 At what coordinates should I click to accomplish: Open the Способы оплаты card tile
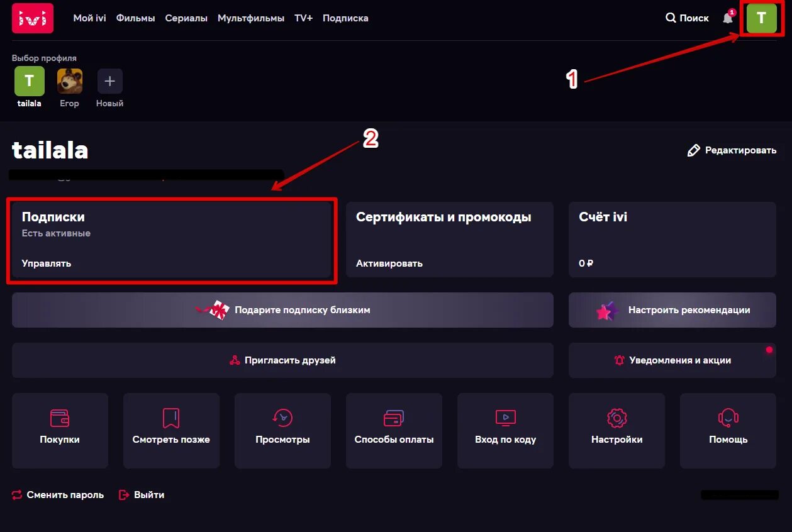(x=394, y=431)
